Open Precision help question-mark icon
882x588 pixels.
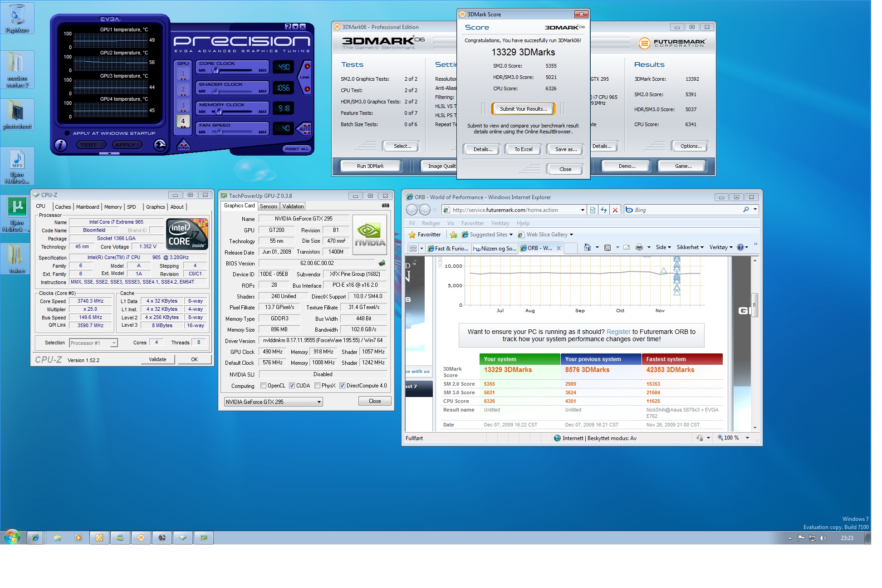coord(288,27)
